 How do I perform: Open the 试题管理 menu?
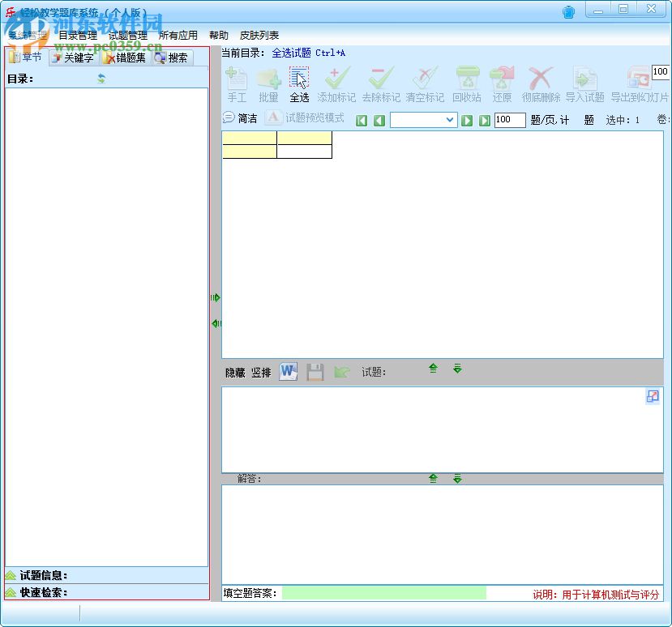point(124,36)
